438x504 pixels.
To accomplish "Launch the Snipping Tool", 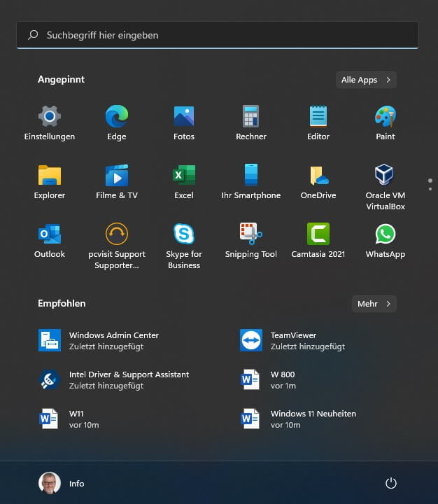I will coord(251,241).
